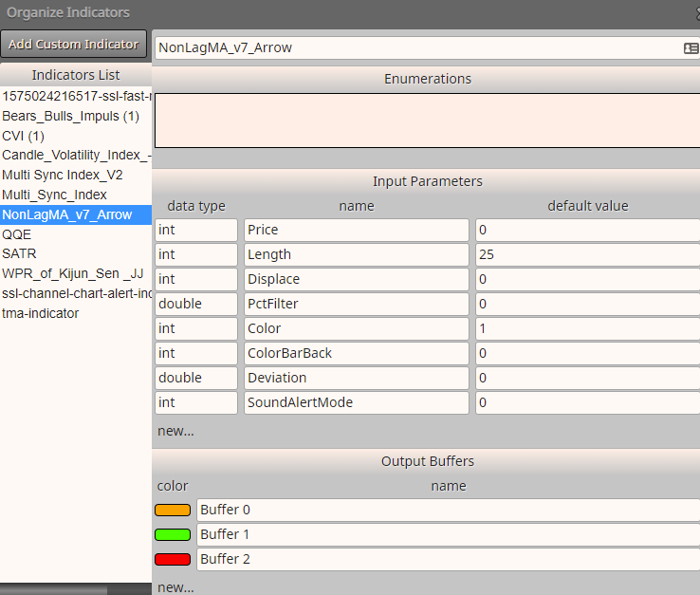Edit data type of Length parameter
Screen dimensions: 700x595
196,254
